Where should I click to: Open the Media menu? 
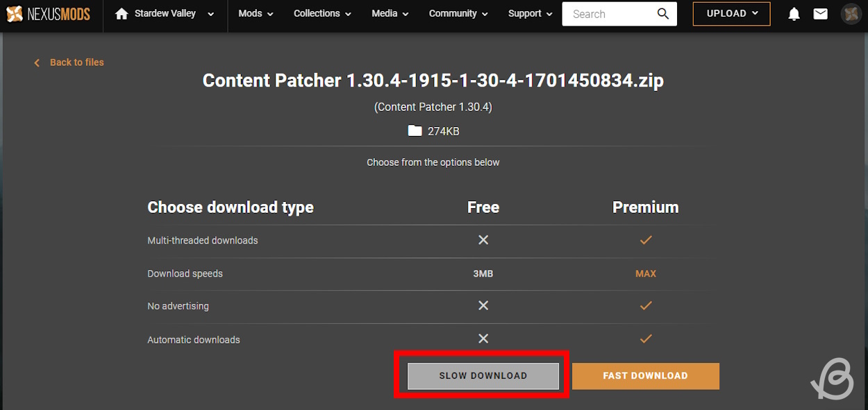click(x=390, y=14)
